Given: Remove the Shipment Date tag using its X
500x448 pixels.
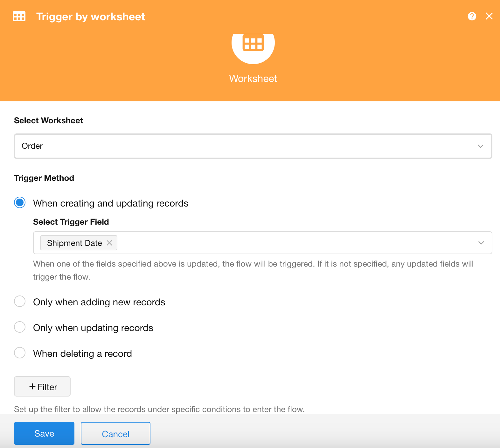Looking at the screenshot, I should pyautogui.click(x=109, y=243).
